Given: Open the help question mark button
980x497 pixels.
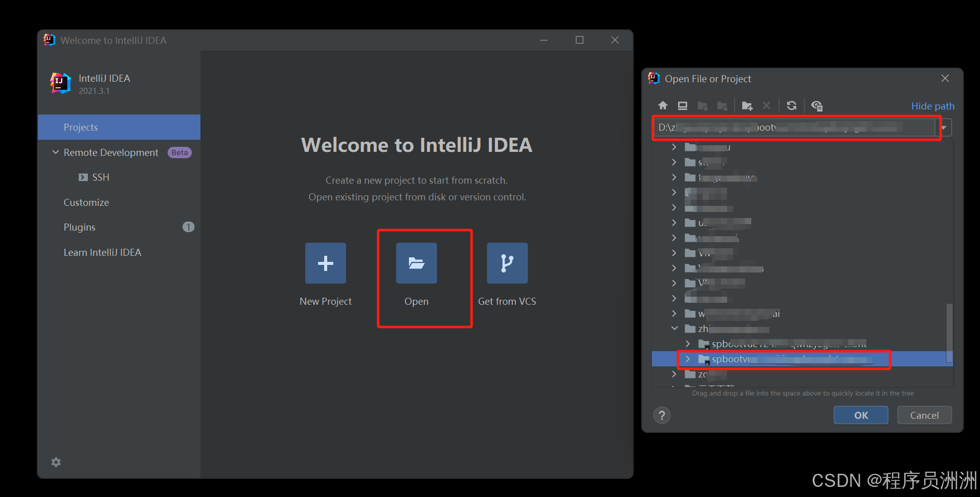Looking at the screenshot, I should click(x=662, y=415).
